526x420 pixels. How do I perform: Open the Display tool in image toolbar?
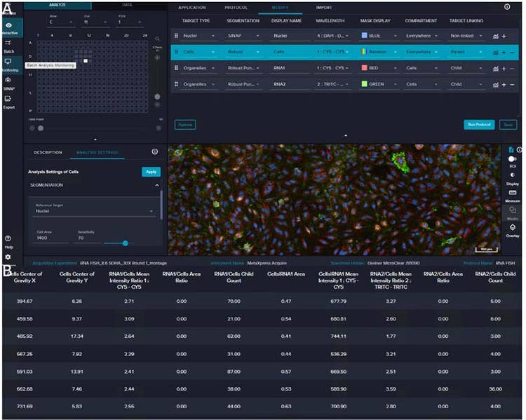[x=513, y=178]
